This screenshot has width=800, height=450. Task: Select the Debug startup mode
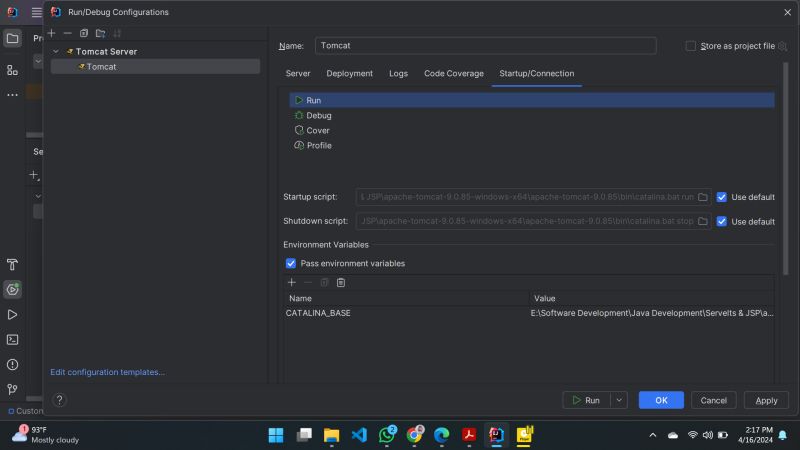tap(532, 115)
